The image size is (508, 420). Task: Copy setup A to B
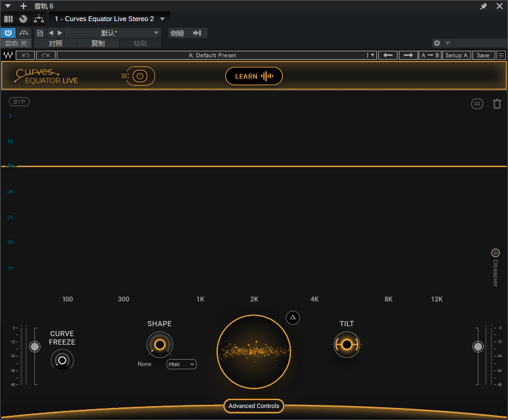pos(430,56)
